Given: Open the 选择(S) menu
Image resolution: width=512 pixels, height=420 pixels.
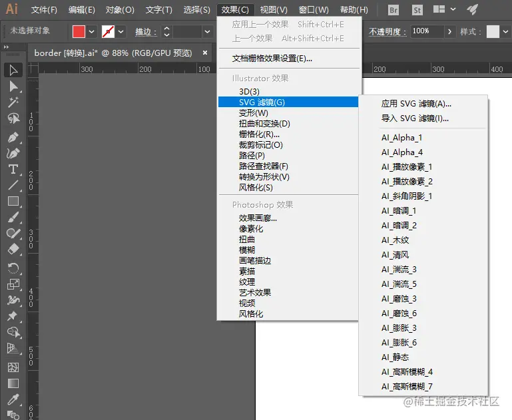Looking at the screenshot, I should click(196, 10).
